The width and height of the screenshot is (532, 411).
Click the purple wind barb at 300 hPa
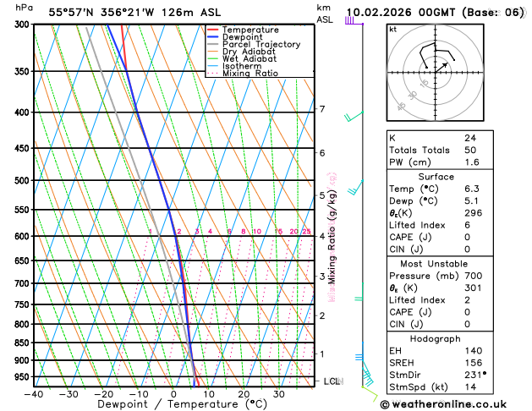pos(354,20)
